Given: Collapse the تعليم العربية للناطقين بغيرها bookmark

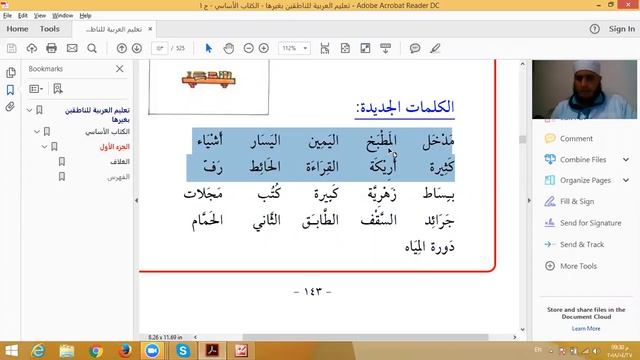Looking at the screenshot, I should pyautogui.click(x=29, y=110).
